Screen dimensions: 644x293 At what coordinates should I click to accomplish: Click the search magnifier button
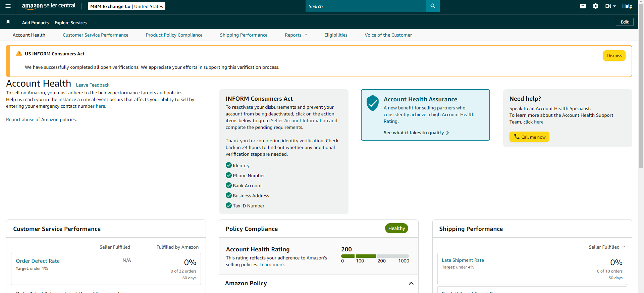[433, 6]
